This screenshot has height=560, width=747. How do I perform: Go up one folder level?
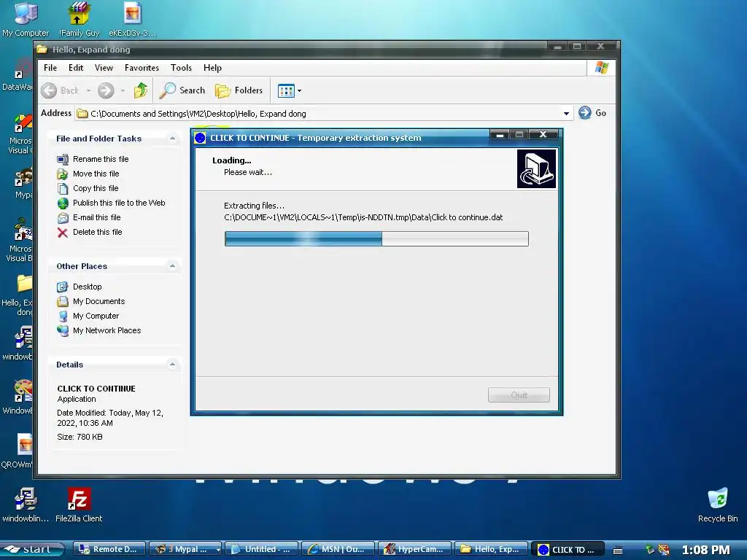[x=141, y=90]
